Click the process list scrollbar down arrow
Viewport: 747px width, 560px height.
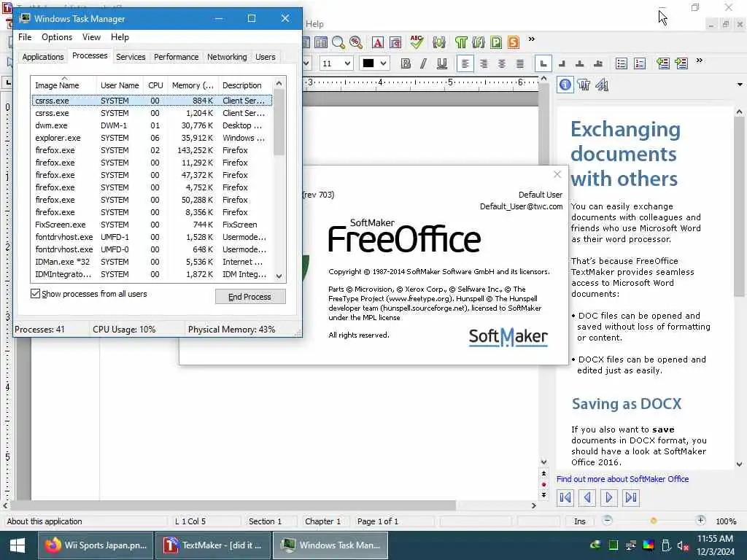(279, 276)
